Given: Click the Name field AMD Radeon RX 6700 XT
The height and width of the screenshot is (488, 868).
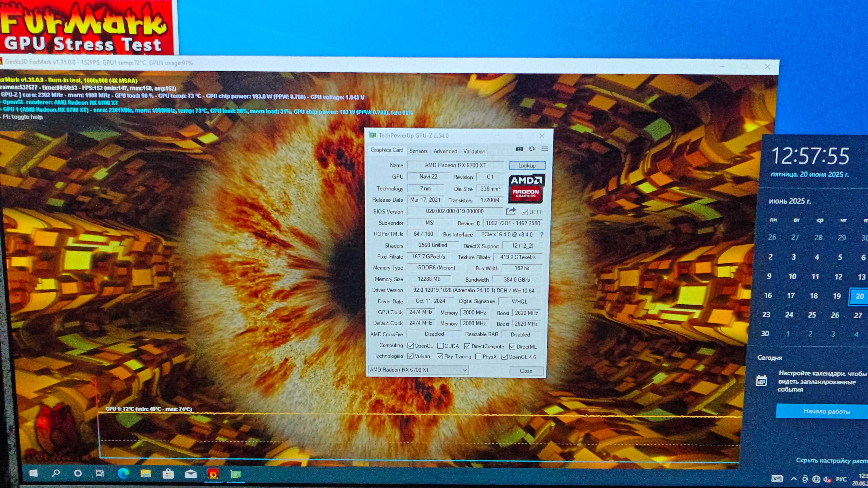Looking at the screenshot, I should 455,165.
